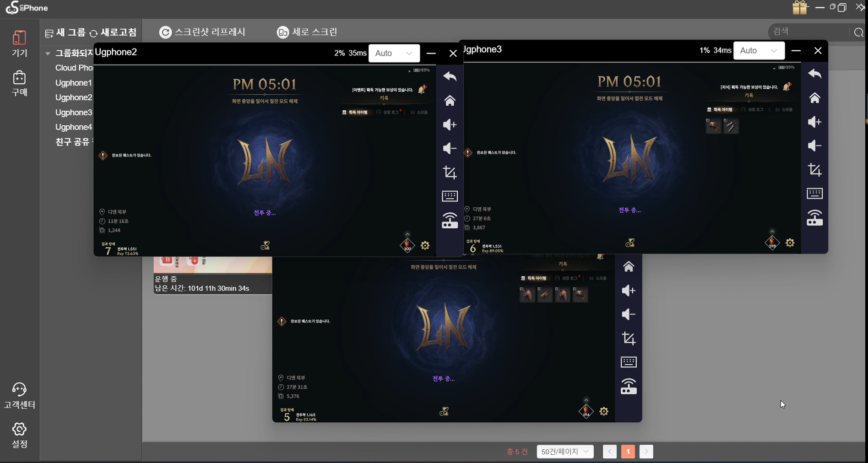Screen dimensions: 868x463
Task: Select Ugphone1 in device list
Action: click(74, 83)
